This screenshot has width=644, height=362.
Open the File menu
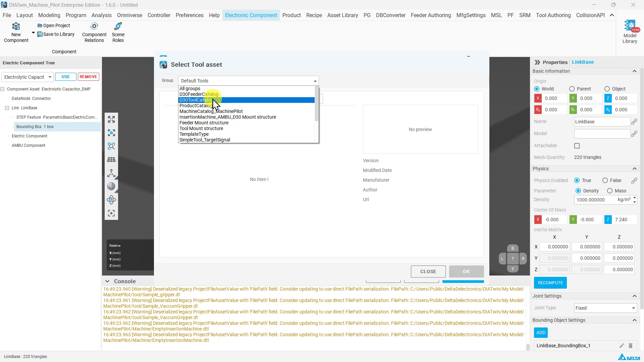pyautogui.click(x=7, y=15)
